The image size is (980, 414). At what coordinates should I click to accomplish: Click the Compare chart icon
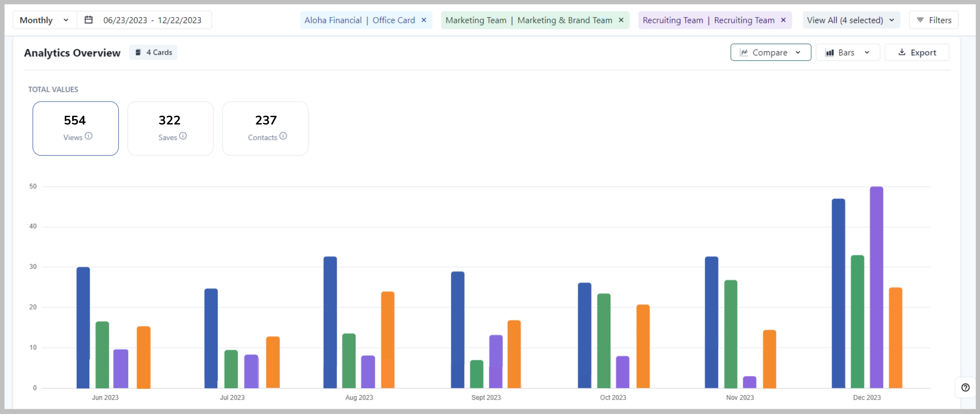(744, 53)
